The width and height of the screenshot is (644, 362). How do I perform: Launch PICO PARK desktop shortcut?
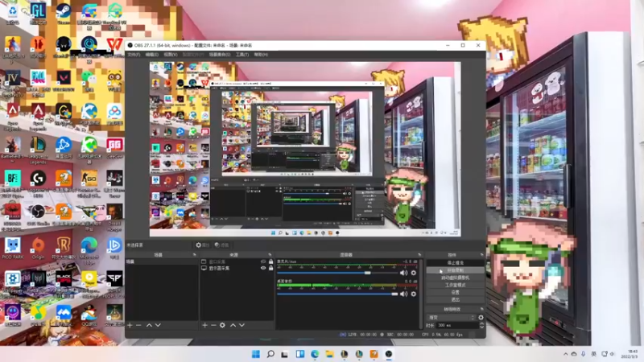pos(13,248)
